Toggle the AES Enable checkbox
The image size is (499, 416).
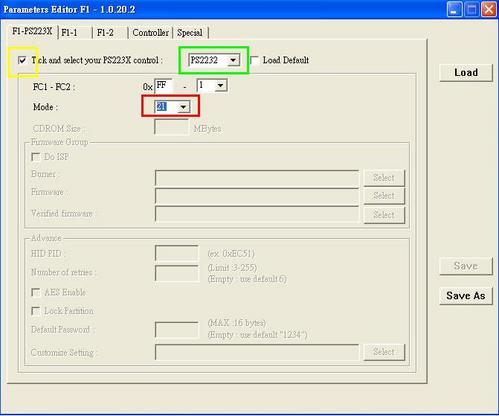point(35,292)
